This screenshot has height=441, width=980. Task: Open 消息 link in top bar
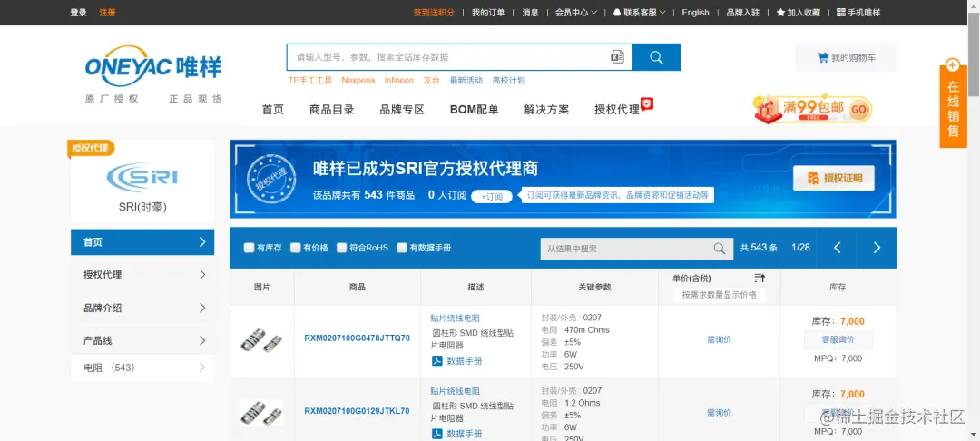[x=530, y=13]
